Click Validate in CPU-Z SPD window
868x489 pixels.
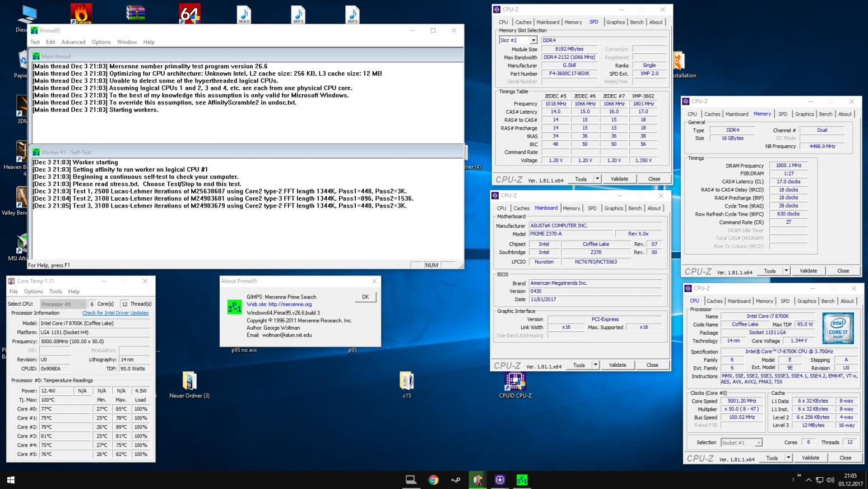point(619,179)
